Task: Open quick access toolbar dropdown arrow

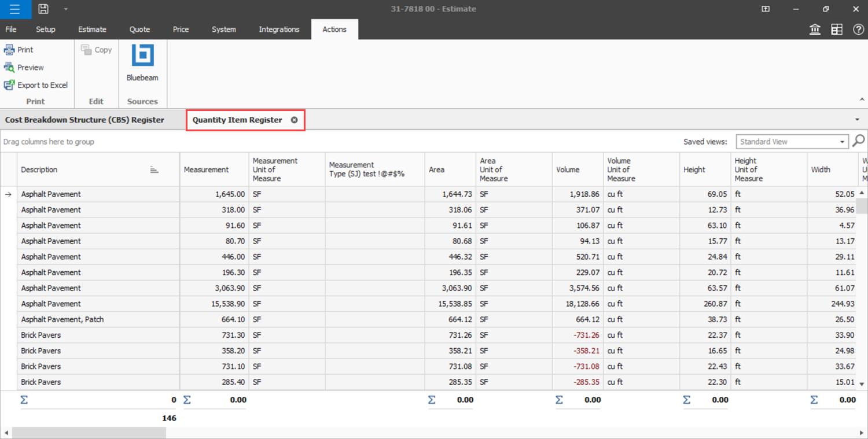Action: (x=65, y=9)
